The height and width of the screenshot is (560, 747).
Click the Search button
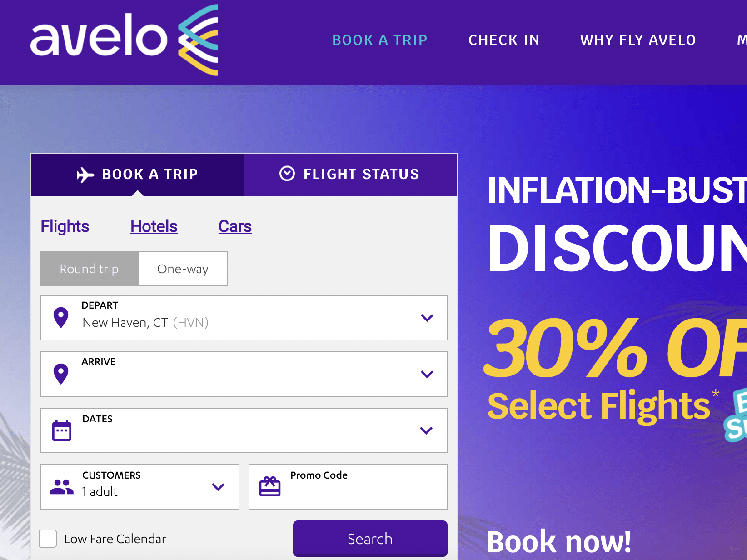pos(370,539)
